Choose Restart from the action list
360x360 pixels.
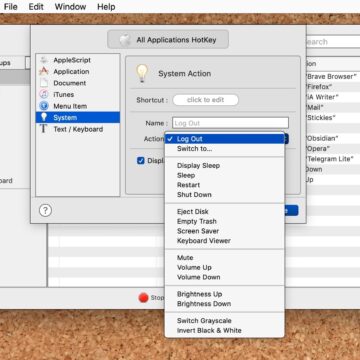coord(225,185)
